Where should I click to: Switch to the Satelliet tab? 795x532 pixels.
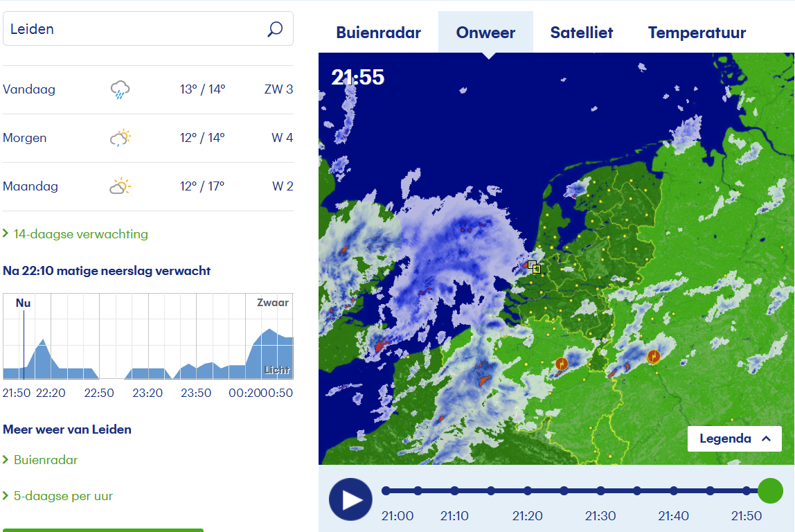[582, 33]
